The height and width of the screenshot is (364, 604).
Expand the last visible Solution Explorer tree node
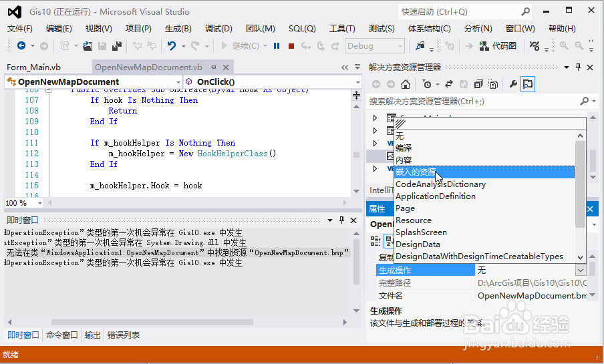coord(375,169)
